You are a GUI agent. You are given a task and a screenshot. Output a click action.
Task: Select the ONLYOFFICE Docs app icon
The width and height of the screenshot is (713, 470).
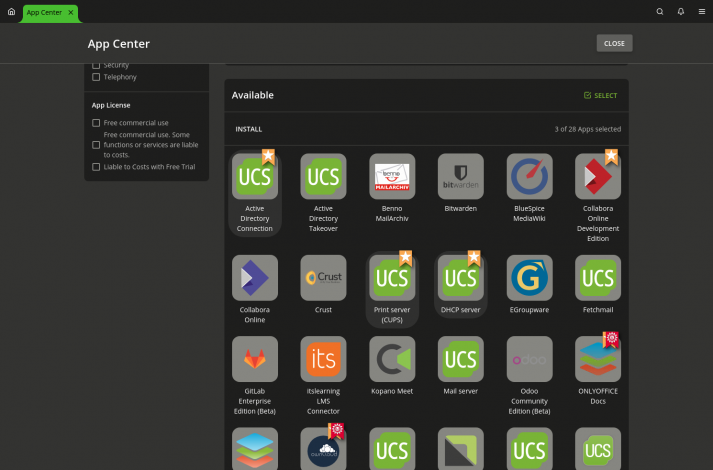pos(598,359)
